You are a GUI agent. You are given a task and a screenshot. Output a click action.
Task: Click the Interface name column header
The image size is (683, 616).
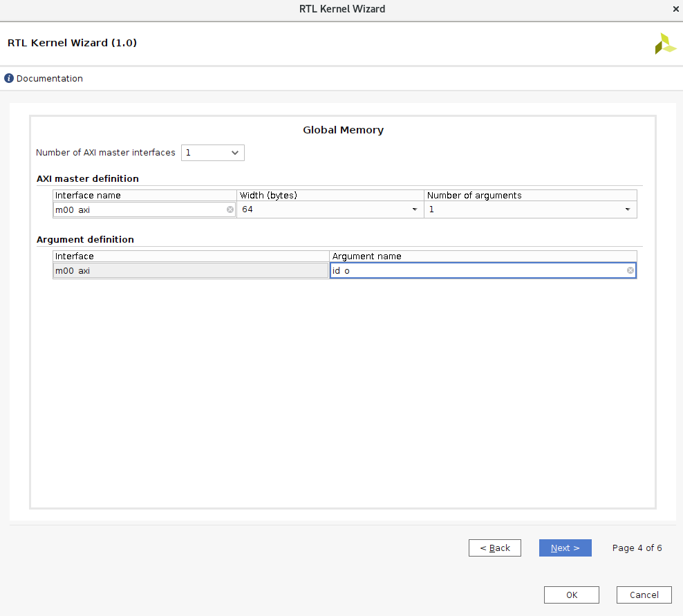pos(144,195)
